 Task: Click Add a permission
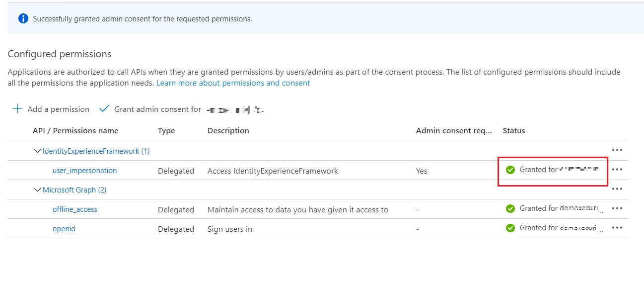pos(51,109)
